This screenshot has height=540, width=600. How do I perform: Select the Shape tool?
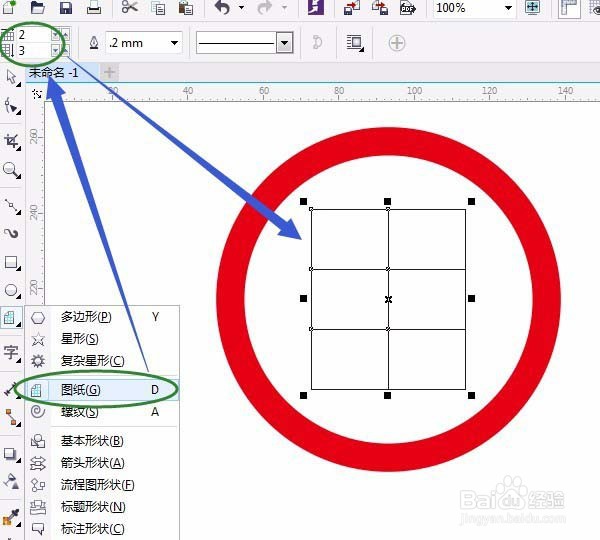[11, 106]
